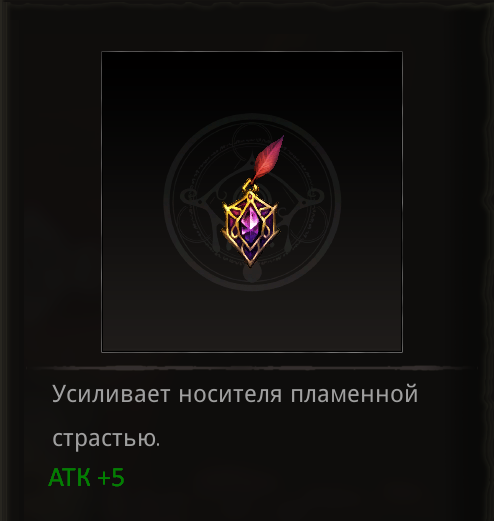This screenshot has height=521, width=494.
Task: Click the word "носителя" in the description
Action: pos(230,394)
